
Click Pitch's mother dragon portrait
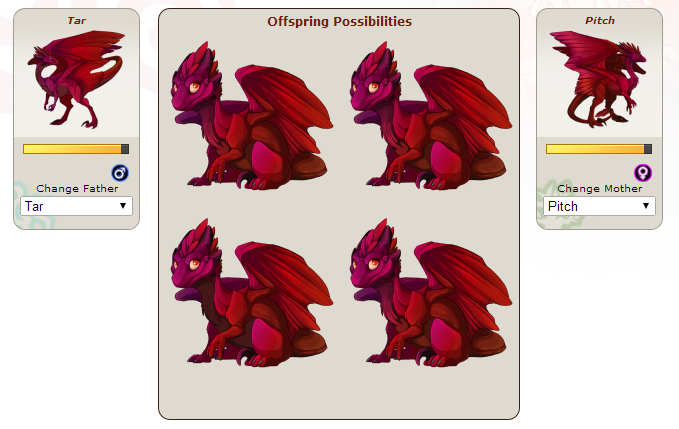click(598, 79)
